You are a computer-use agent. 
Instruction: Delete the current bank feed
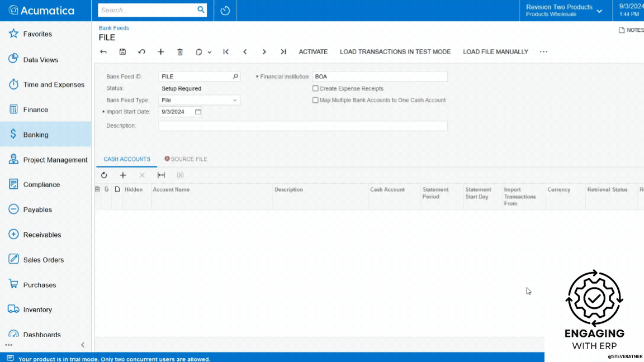pyautogui.click(x=179, y=51)
